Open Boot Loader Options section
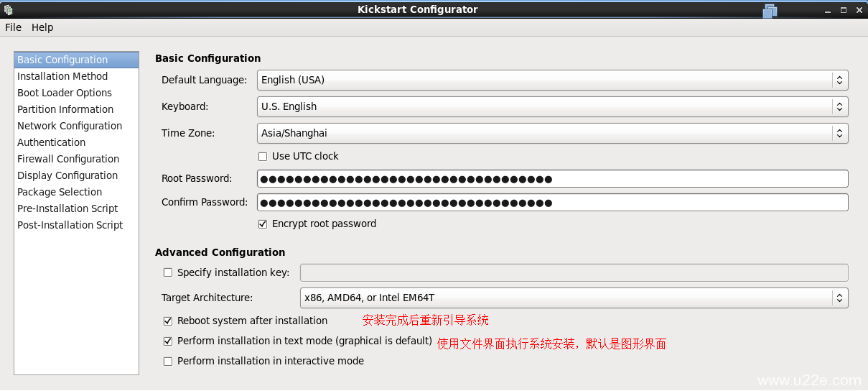The width and height of the screenshot is (868, 391). 76,93
